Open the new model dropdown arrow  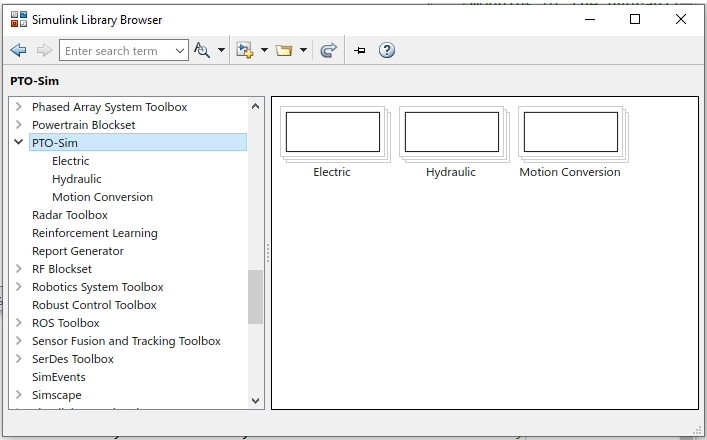(x=264, y=50)
